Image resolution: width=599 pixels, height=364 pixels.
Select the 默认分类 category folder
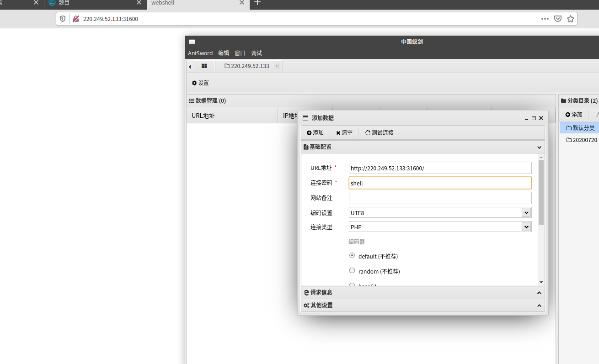pos(579,128)
